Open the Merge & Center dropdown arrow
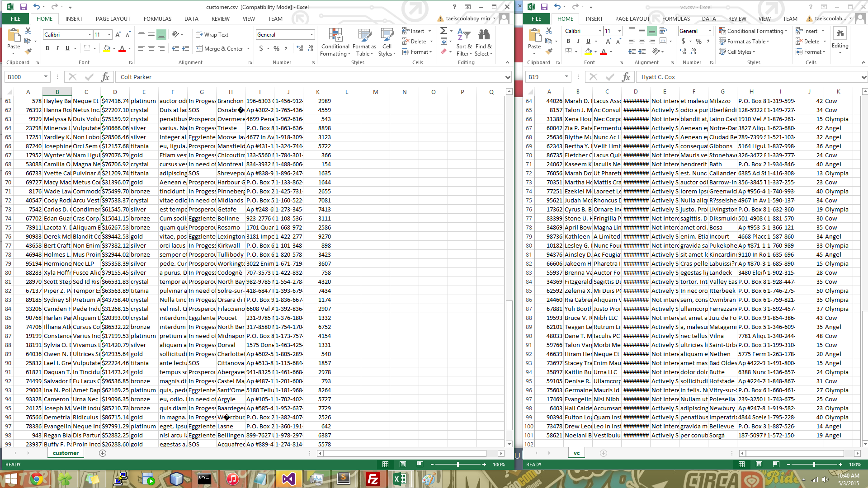The height and width of the screenshot is (488, 868). click(x=249, y=49)
